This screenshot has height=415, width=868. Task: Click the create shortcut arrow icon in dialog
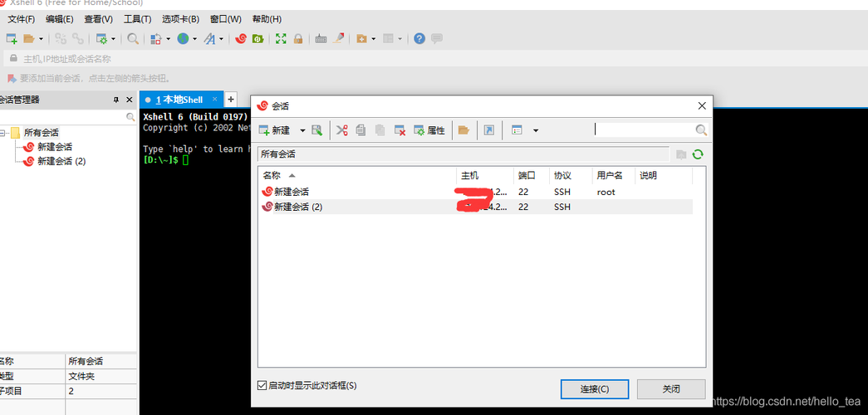click(x=488, y=130)
